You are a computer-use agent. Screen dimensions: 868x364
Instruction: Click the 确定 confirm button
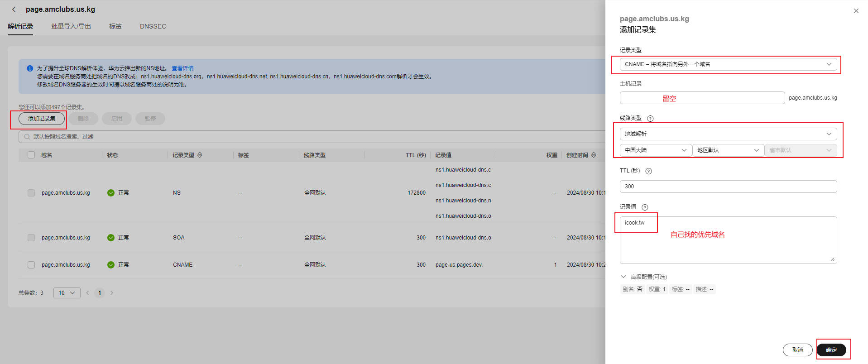[831, 350]
